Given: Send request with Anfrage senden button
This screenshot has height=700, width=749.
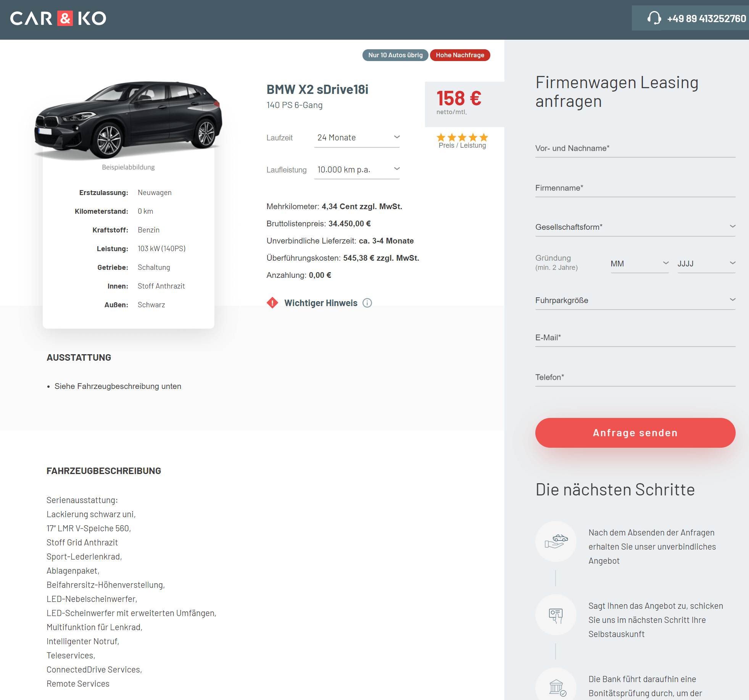Looking at the screenshot, I should tap(635, 433).
